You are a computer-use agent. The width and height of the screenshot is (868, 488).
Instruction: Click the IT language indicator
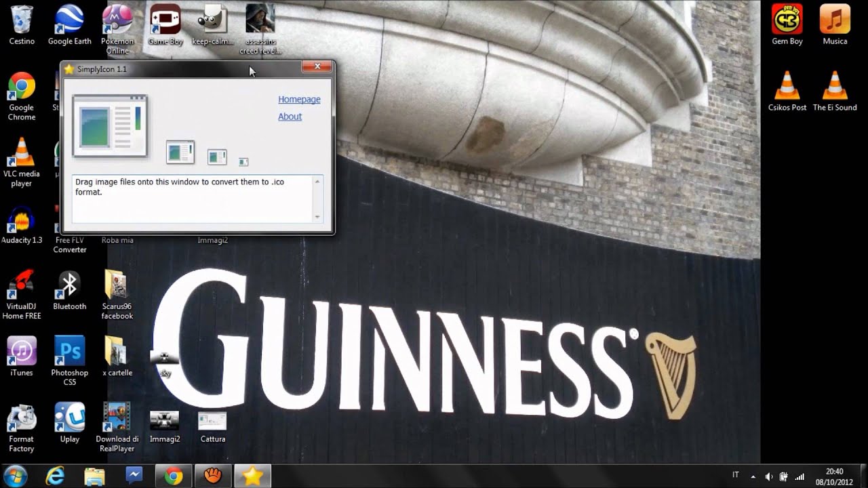click(x=736, y=476)
